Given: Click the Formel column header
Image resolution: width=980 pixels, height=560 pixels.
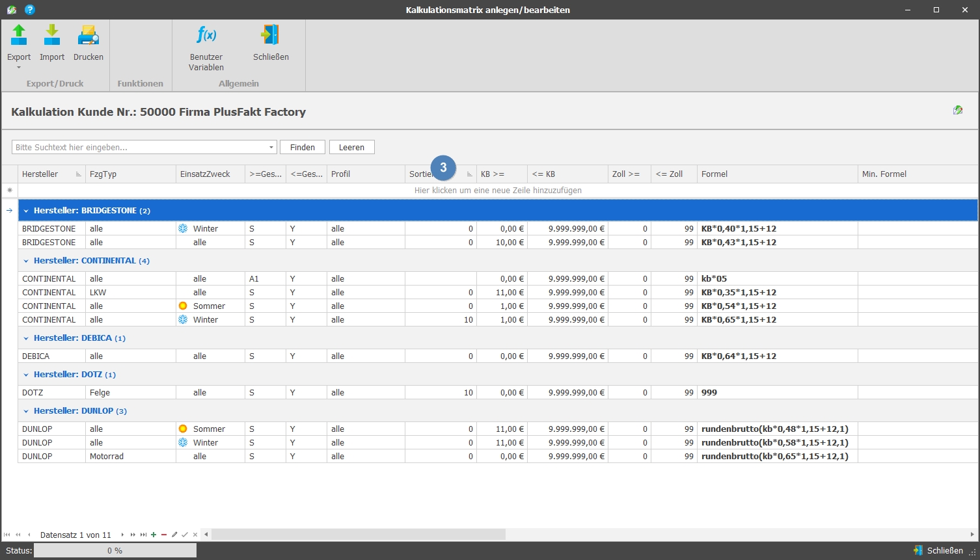Looking at the screenshot, I should coord(777,174).
